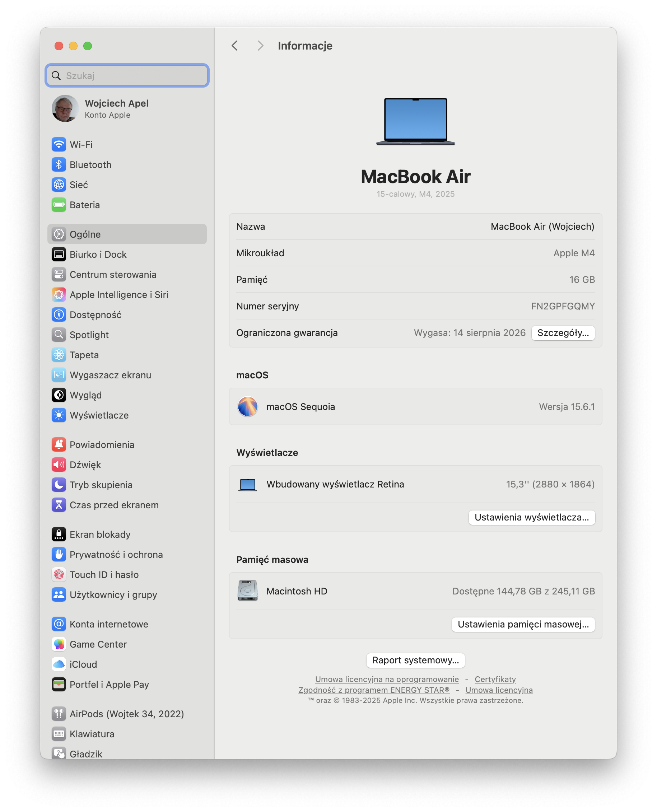The width and height of the screenshot is (657, 812).
Task: Open Spotlight magnifier icon
Action: pyautogui.click(x=59, y=335)
